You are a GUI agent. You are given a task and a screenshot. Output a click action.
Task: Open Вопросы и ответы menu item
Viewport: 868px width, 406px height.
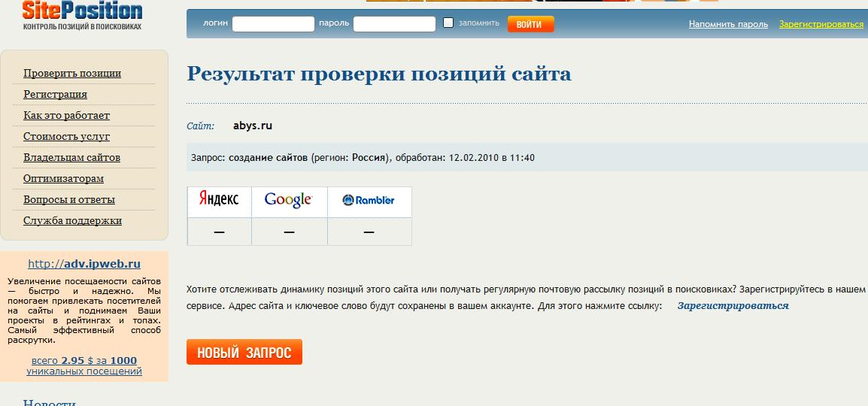tap(69, 200)
